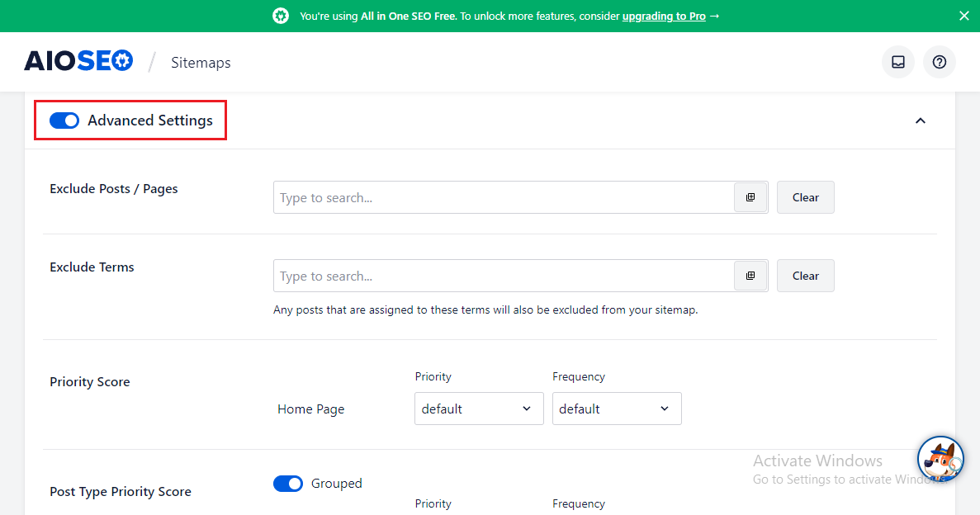Click the Sitemaps breadcrumb label
Image resolution: width=980 pixels, height=515 pixels.
click(201, 62)
